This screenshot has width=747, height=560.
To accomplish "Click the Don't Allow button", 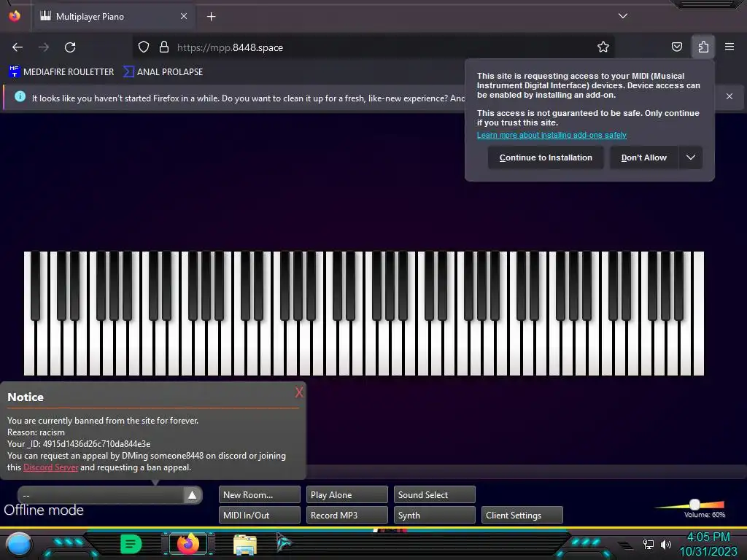I will [643, 157].
